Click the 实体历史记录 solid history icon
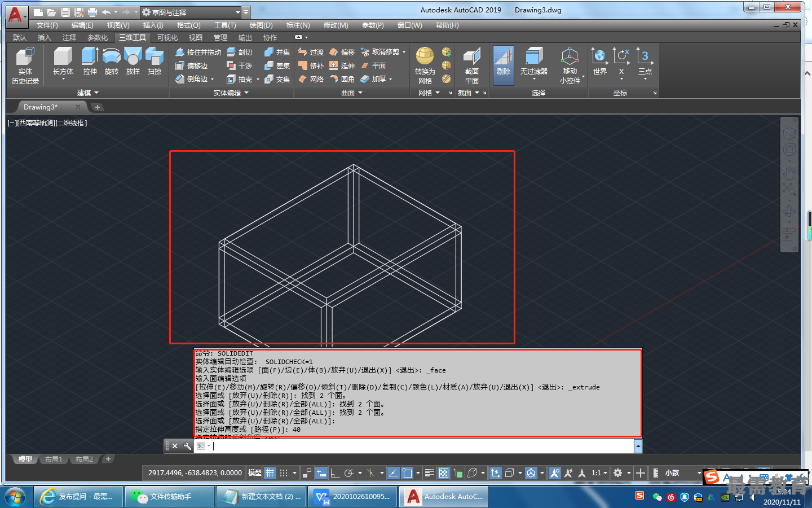Viewport: 812px width, 508px height. tap(25, 65)
